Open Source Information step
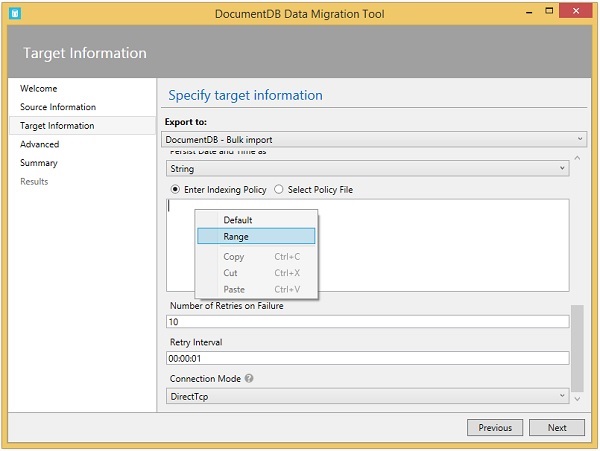The image size is (600, 451). pos(58,107)
